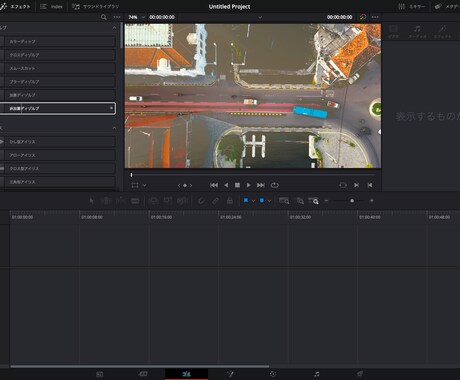Toggle bypass color grades colorful icon
The image size is (460, 380).
click(363, 17)
